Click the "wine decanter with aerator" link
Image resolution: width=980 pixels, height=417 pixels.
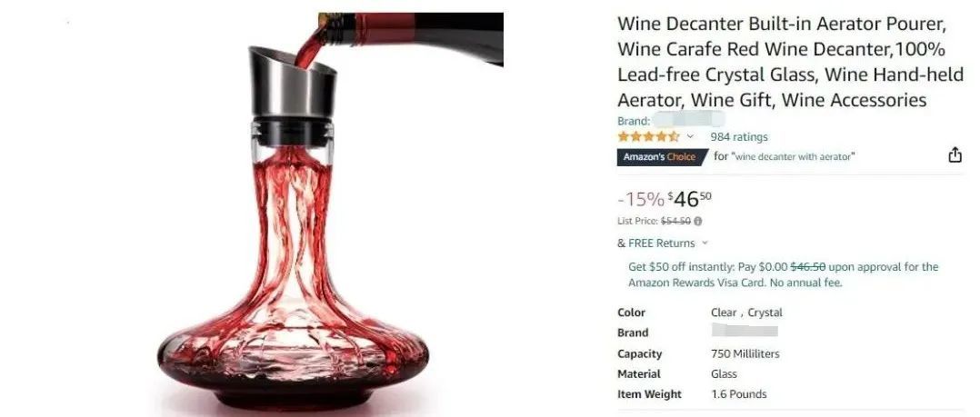(793, 156)
